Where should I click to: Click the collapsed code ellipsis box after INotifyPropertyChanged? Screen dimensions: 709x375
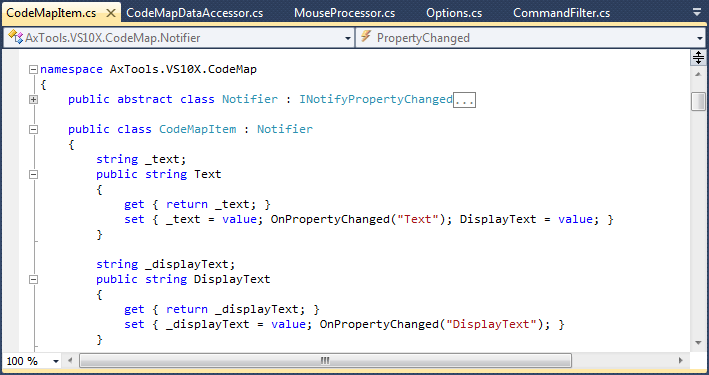coord(464,100)
